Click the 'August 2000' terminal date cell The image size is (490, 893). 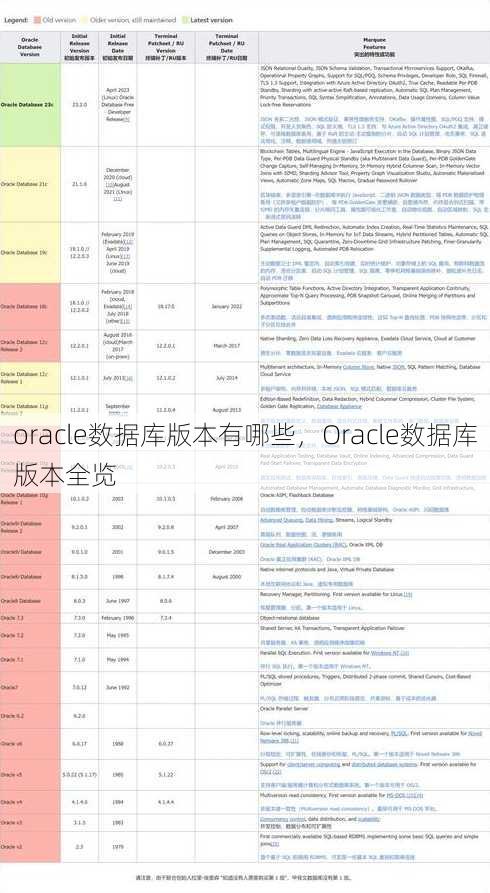coord(227,576)
